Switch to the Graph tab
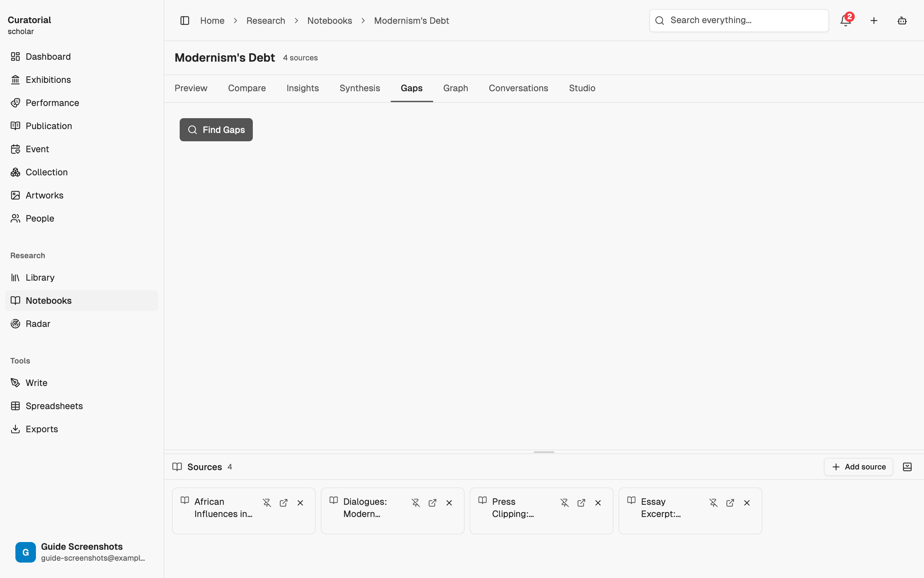The height and width of the screenshot is (578, 924). [x=456, y=88]
